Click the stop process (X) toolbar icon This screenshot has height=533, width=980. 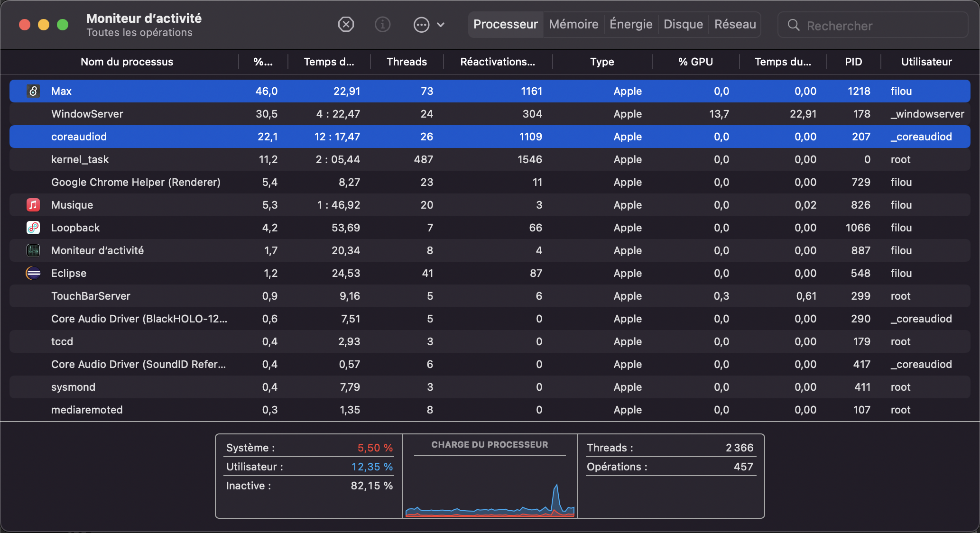point(346,24)
